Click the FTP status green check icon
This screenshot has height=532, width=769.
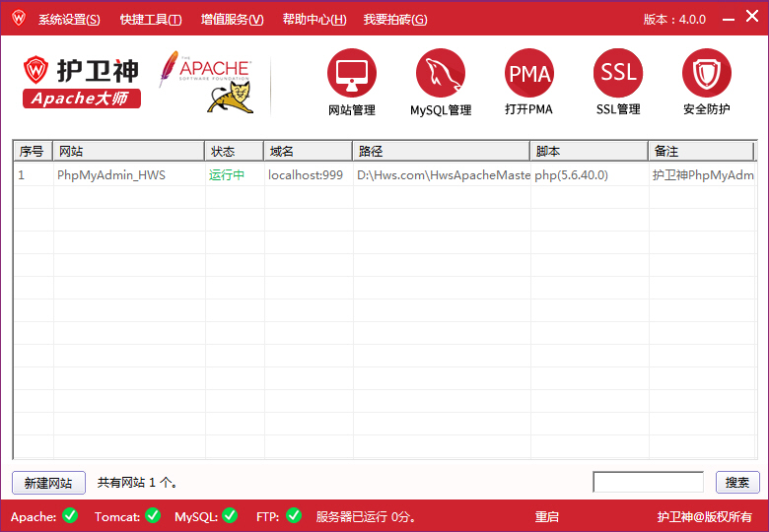(x=294, y=515)
